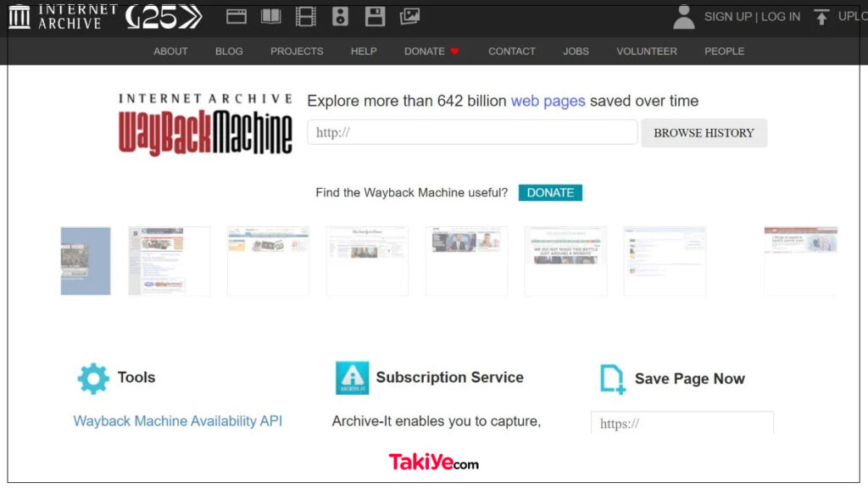Open the 'We did not wage this battle' thumbnail

(x=565, y=261)
